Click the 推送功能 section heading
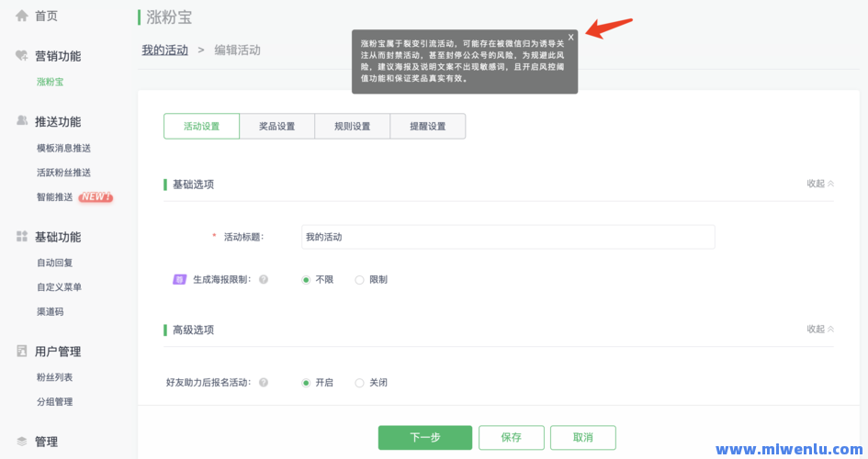868x459 pixels. (58, 122)
